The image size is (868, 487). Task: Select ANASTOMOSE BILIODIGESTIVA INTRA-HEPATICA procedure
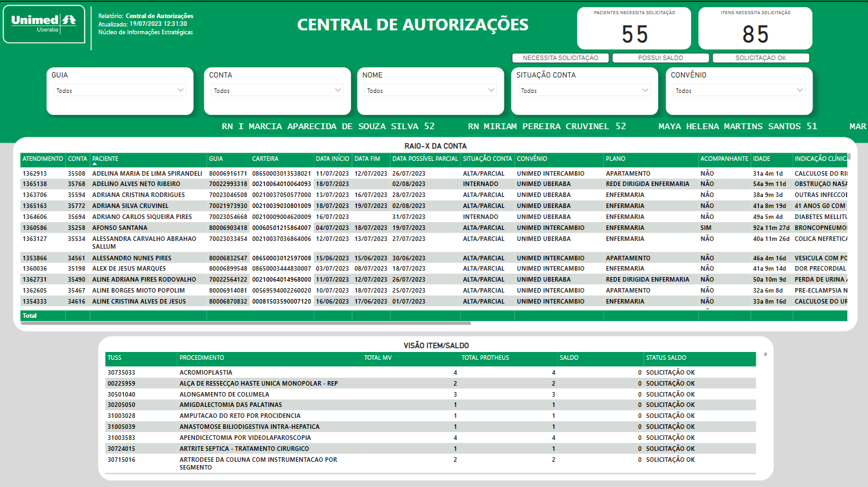[x=249, y=427]
